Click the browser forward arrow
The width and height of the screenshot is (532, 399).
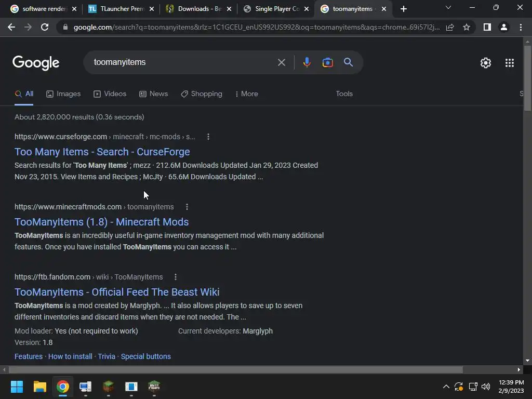(28, 27)
